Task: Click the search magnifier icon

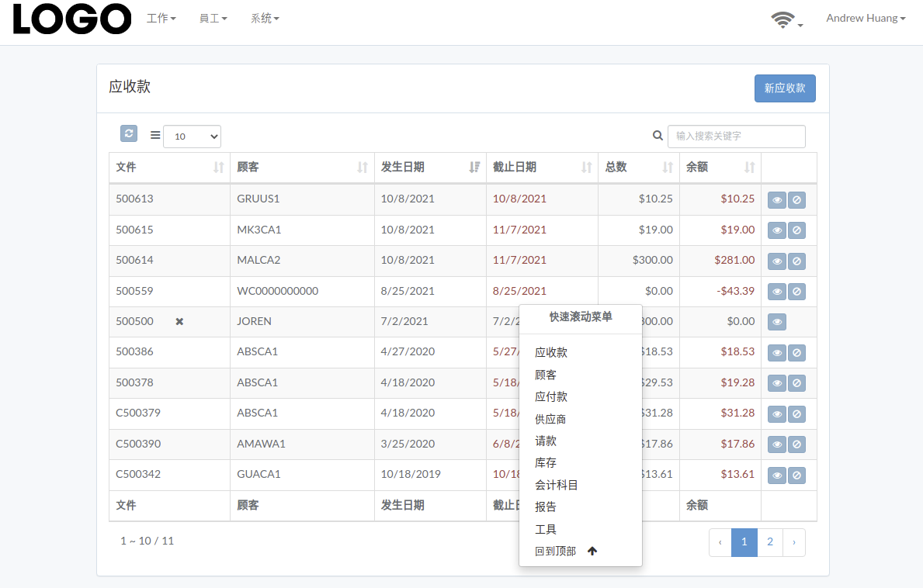Action: click(658, 136)
